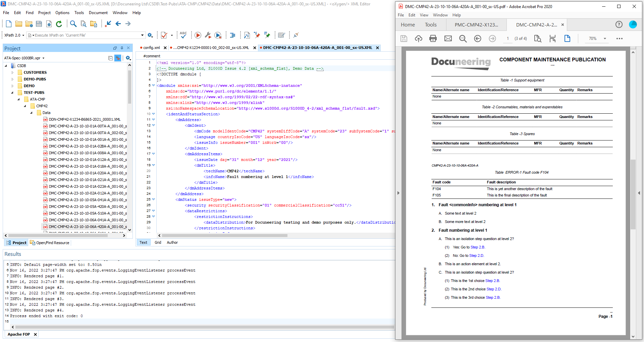
Task: Click the ABC Check Spelling icon
Action: [x=183, y=35]
